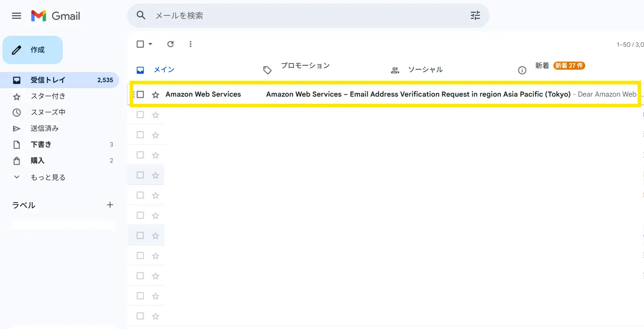644x329 pixels.
Task: Open 下書き drafts folder
Action: [41, 145]
